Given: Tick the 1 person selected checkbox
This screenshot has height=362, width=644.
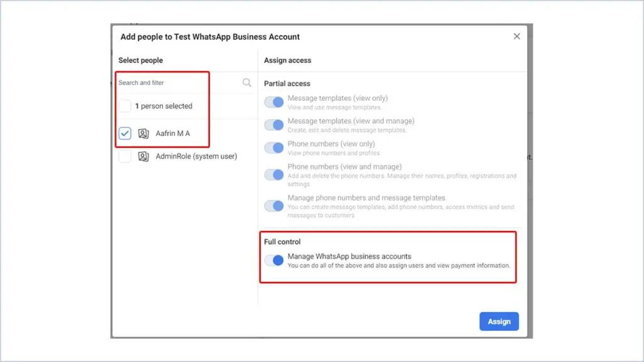Looking at the screenshot, I should (x=125, y=106).
